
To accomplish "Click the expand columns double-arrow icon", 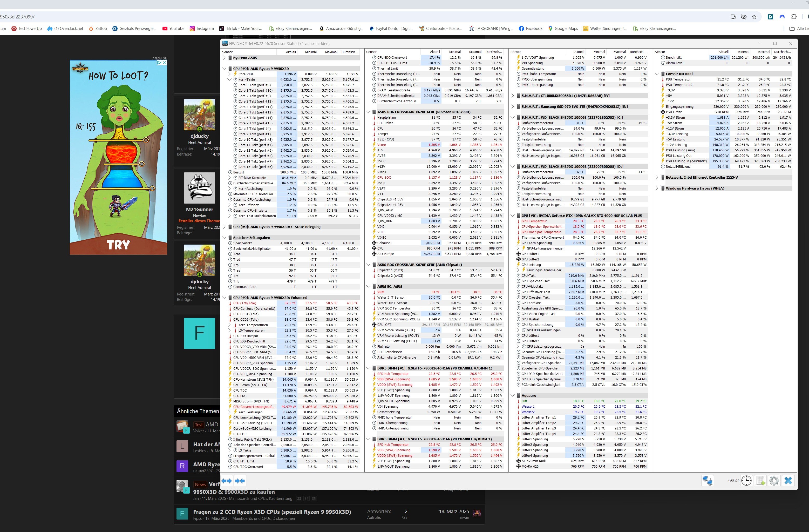I will coord(227,481).
